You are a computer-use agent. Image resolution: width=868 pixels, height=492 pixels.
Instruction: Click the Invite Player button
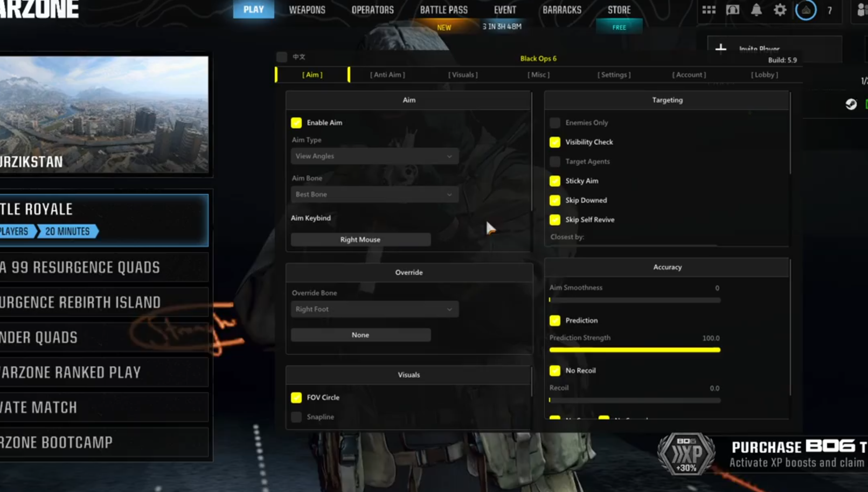click(774, 49)
